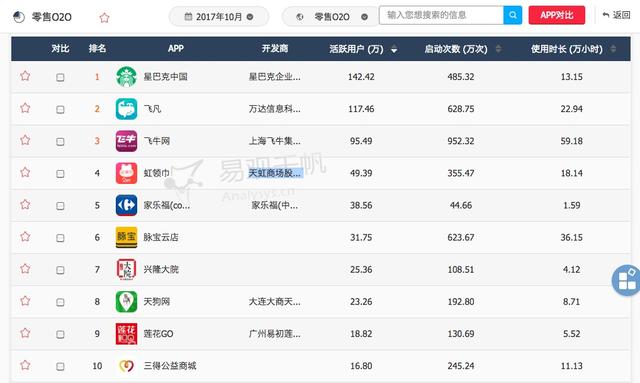Click launch count value 952.32

pyautogui.click(x=461, y=141)
